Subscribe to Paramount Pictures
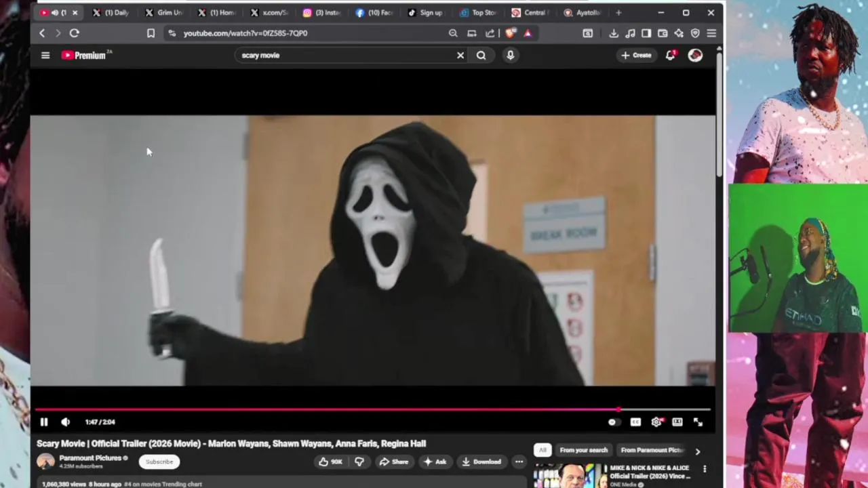 [159, 462]
